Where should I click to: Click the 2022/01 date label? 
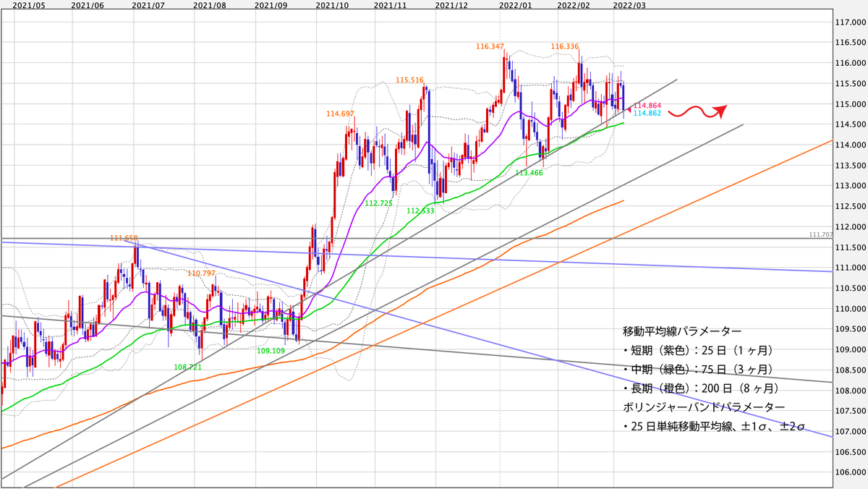tap(516, 5)
